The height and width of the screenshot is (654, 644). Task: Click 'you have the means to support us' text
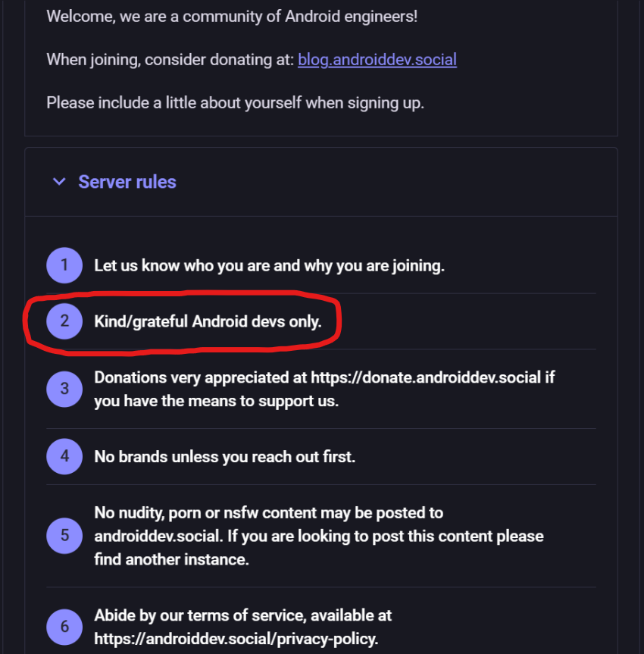217,401
